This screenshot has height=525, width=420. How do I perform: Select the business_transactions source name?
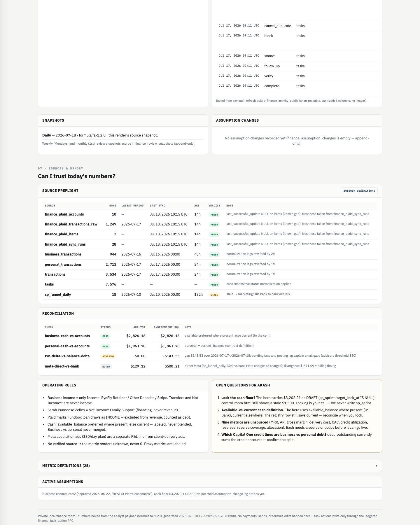click(63, 254)
